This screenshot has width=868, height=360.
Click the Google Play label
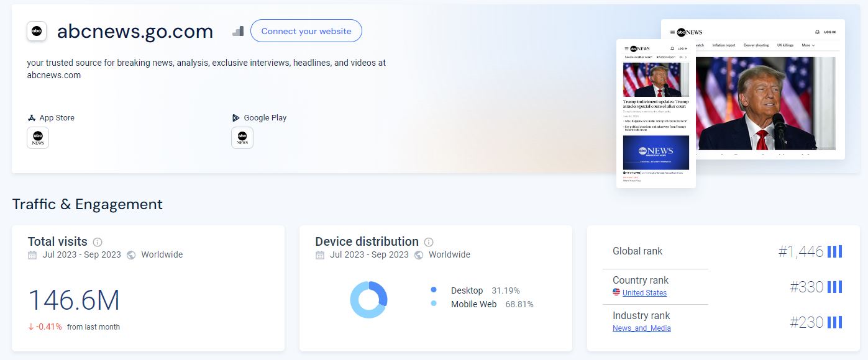point(265,118)
